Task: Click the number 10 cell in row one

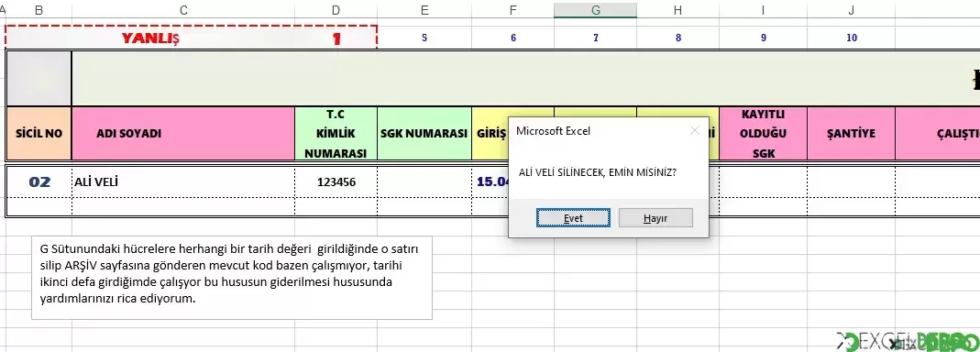Action: point(852,38)
